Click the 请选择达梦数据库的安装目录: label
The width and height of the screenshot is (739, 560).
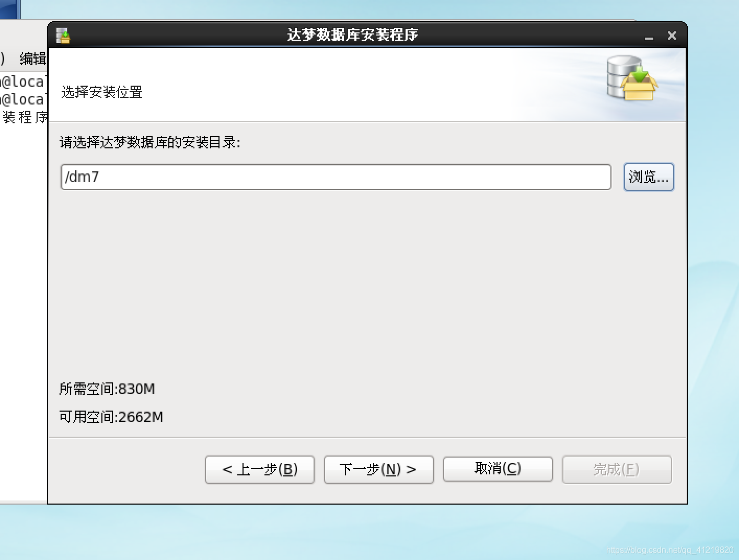pos(150,142)
